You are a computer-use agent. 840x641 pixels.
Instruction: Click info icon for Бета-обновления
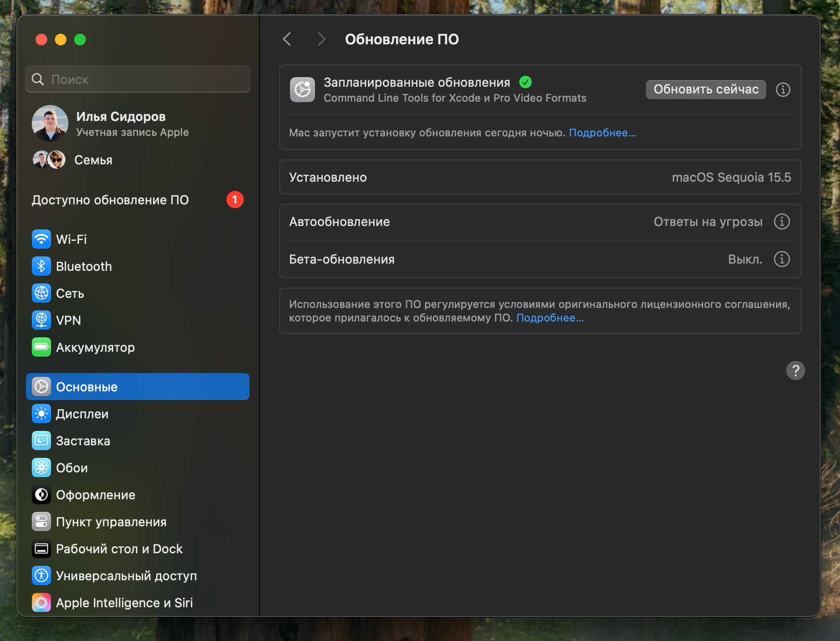pyautogui.click(x=781, y=259)
